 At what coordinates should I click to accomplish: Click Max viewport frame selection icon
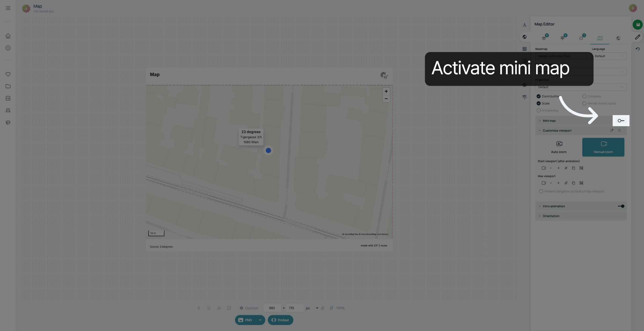[581, 183]
